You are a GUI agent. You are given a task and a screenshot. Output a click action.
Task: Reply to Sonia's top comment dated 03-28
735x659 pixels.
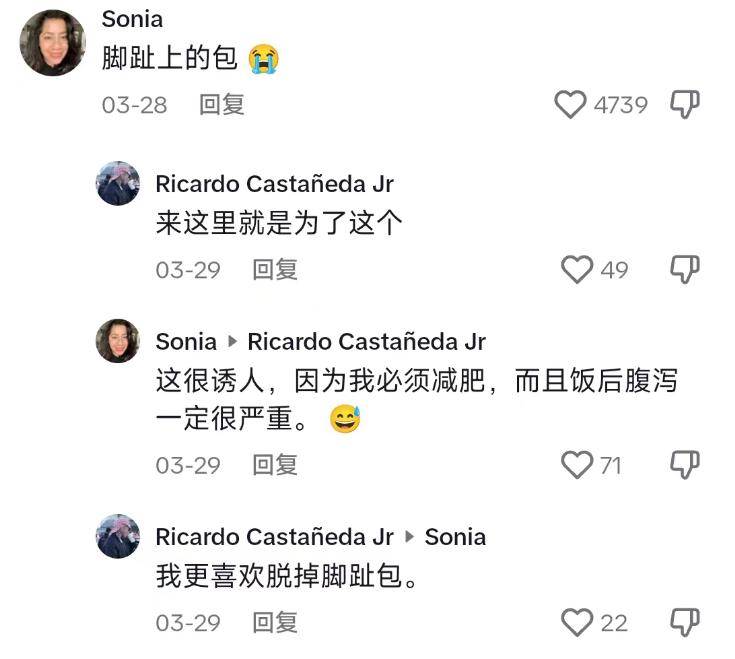221,105
